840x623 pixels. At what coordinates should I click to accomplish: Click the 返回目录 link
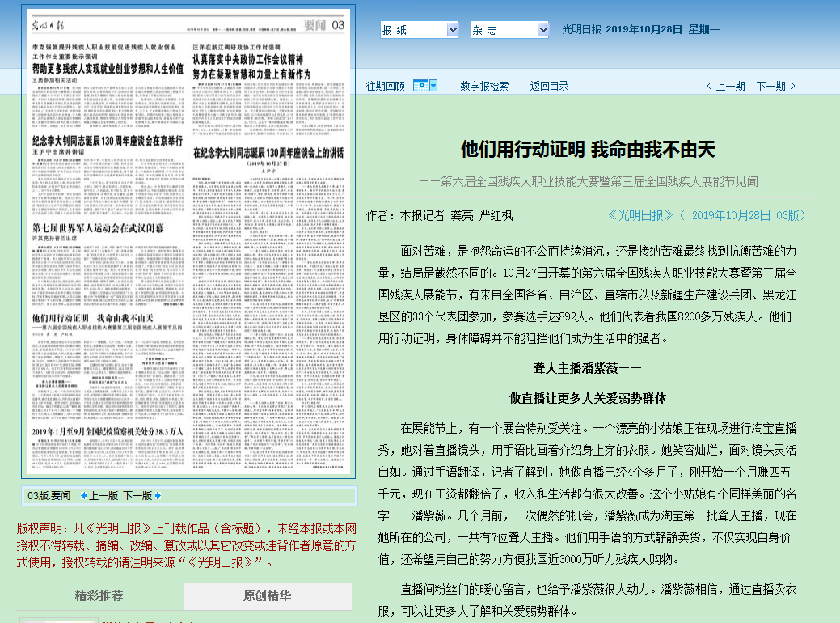[549, 86]
